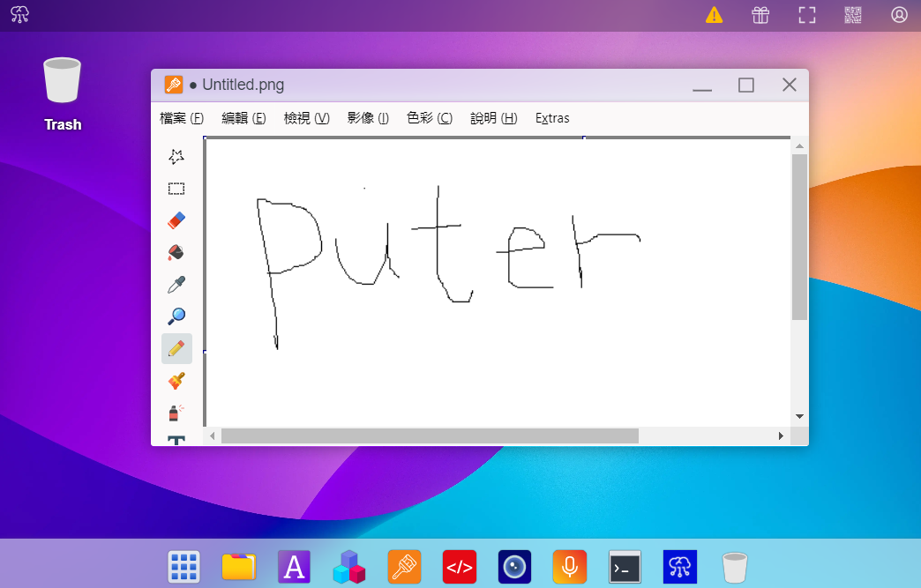The image size is (921, 588).
Task: Toggle fullscreen from the top bar
Action: (805, 15)
